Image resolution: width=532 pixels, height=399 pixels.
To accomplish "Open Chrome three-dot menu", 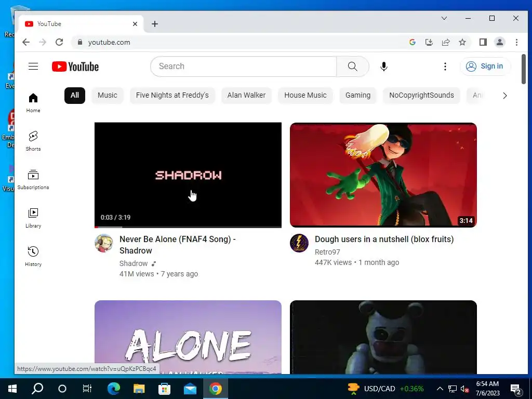I will [x=516, y=42].
